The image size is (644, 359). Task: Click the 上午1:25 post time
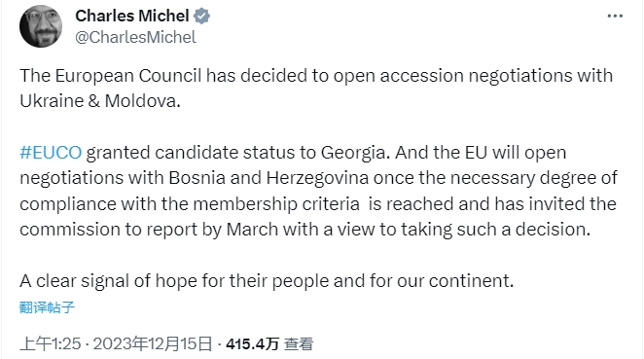click(51, 343)
